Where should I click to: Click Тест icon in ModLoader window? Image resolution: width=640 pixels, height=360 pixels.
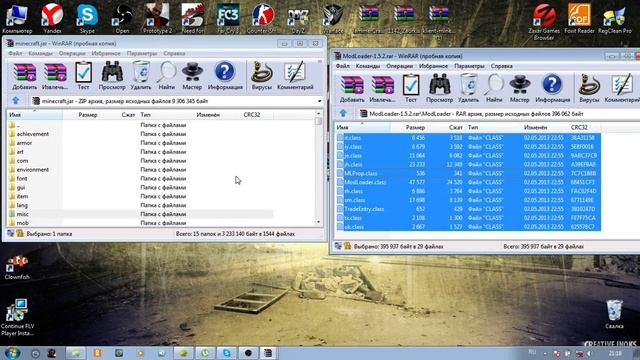pos(411,88)
